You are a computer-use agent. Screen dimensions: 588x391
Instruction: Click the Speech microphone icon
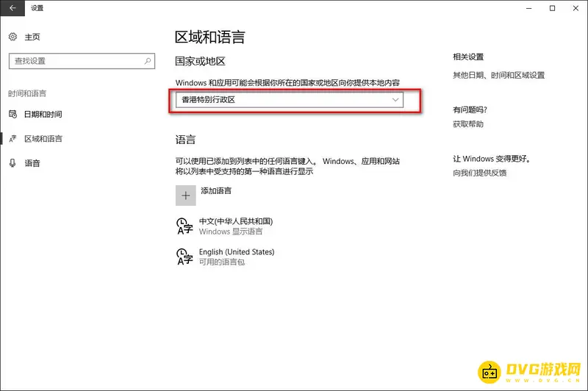tap(12, 162)
